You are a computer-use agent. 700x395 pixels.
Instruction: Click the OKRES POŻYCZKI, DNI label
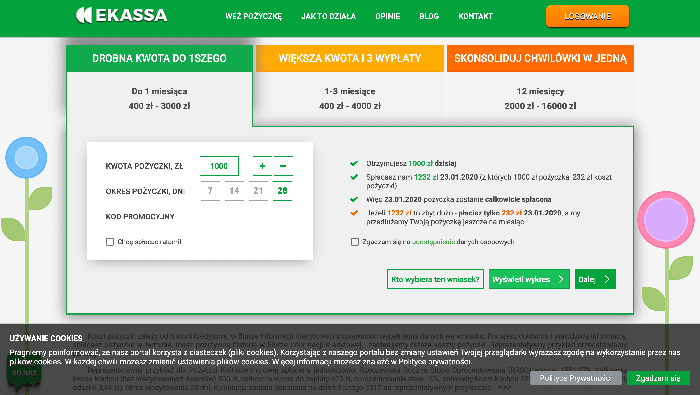[145, 191]
